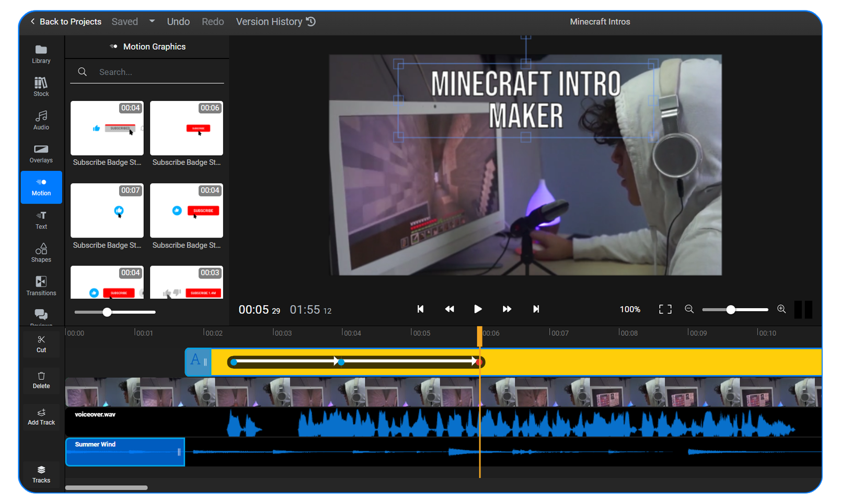This screenshot has height=504, width=841.
Task: Open the Stock media panel
Action: point(41,87)
